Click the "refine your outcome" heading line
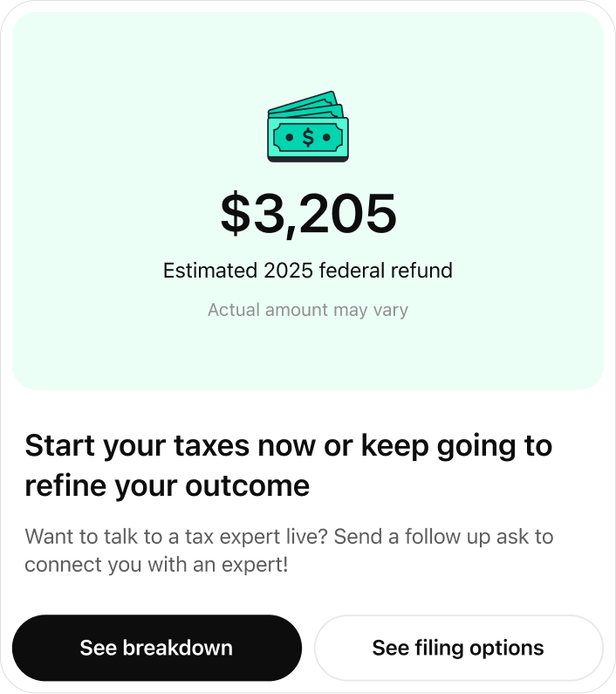 pyautogui.click(x=167, y=485)
